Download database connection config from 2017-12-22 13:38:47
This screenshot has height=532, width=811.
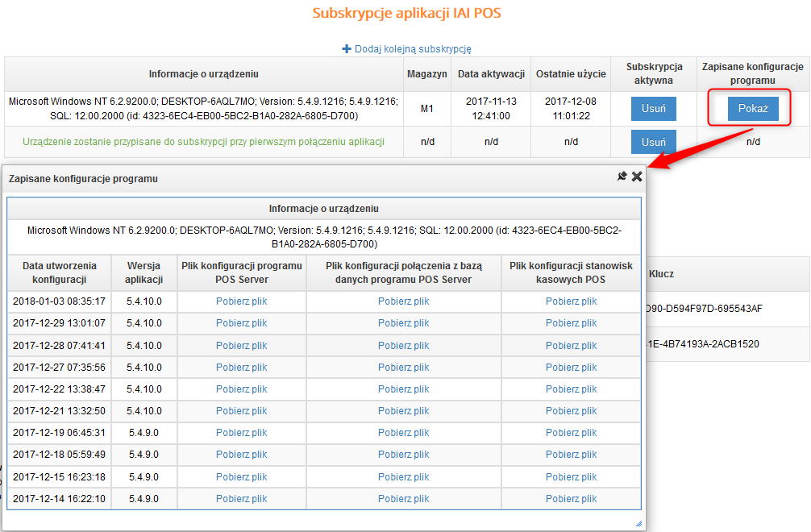point(403,389)
